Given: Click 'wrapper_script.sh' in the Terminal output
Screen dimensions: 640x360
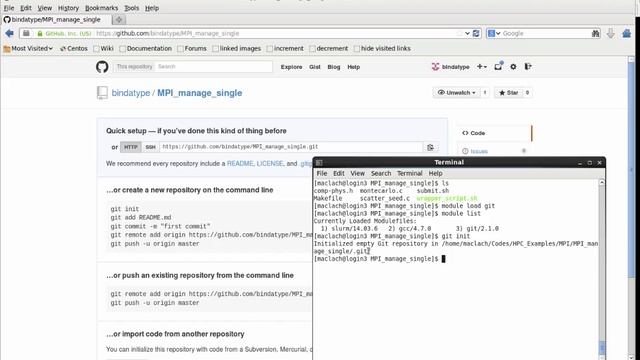Looking at the screenshot, I should (x=447, y=198).
